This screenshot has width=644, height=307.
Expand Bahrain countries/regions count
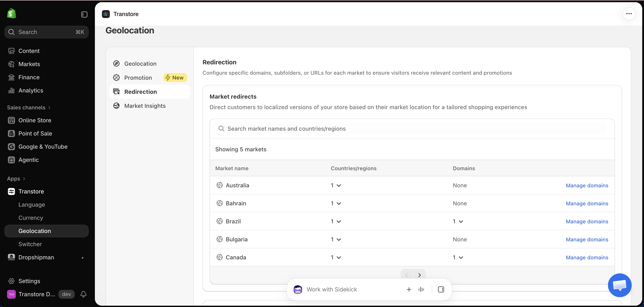336,204
